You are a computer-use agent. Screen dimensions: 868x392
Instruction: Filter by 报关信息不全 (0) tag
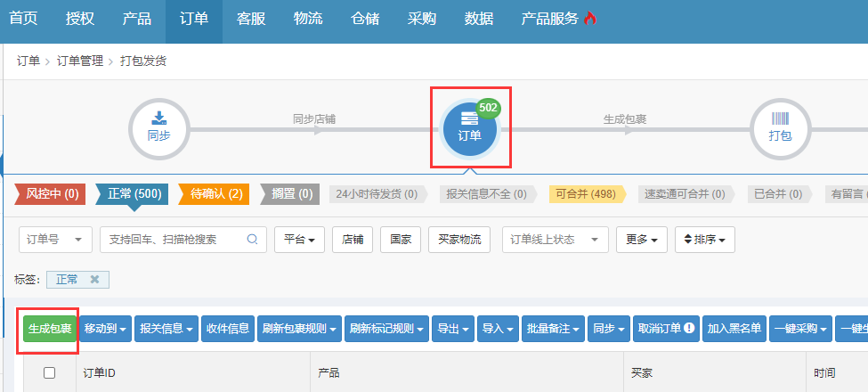[x=488, y=194]
